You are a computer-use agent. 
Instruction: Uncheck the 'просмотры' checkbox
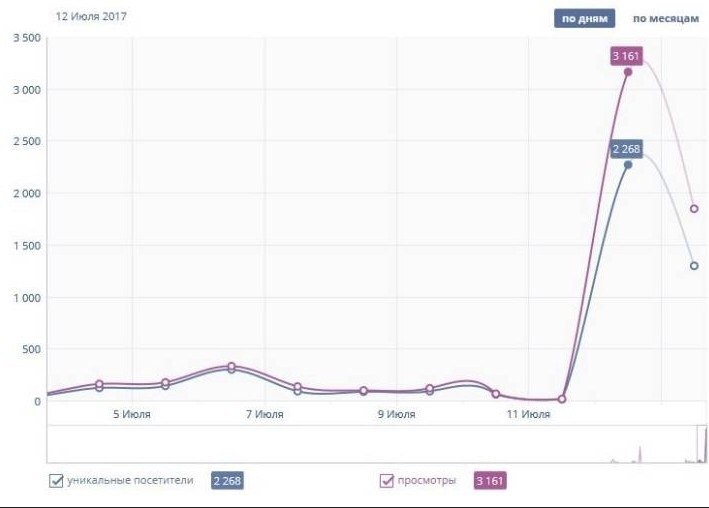[x=387, y=480]
